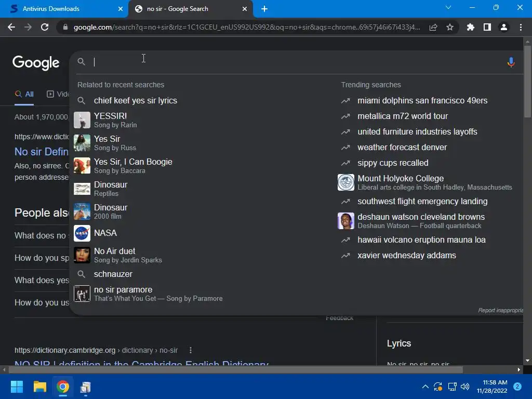Open Windows Start menu
Screen dimensions: 532x399
pos(17,387)
